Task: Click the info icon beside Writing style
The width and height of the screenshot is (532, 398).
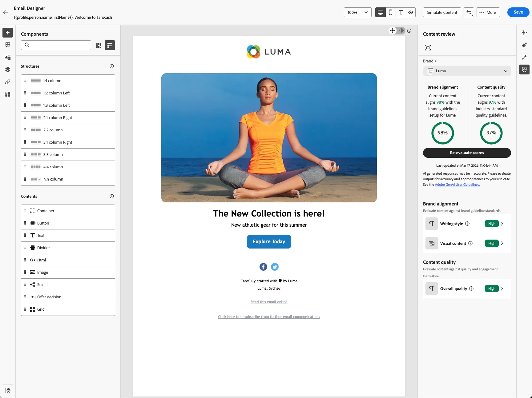Action: 467,224
